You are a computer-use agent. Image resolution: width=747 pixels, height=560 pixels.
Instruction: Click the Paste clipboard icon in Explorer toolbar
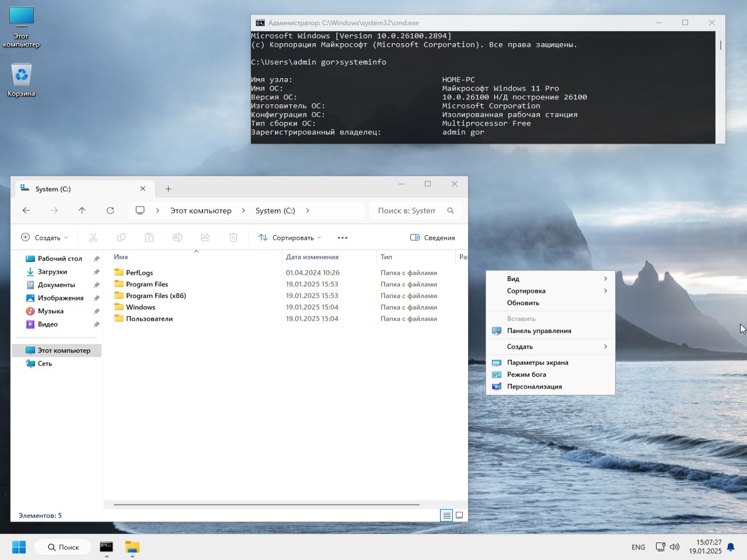click(149, 237)
